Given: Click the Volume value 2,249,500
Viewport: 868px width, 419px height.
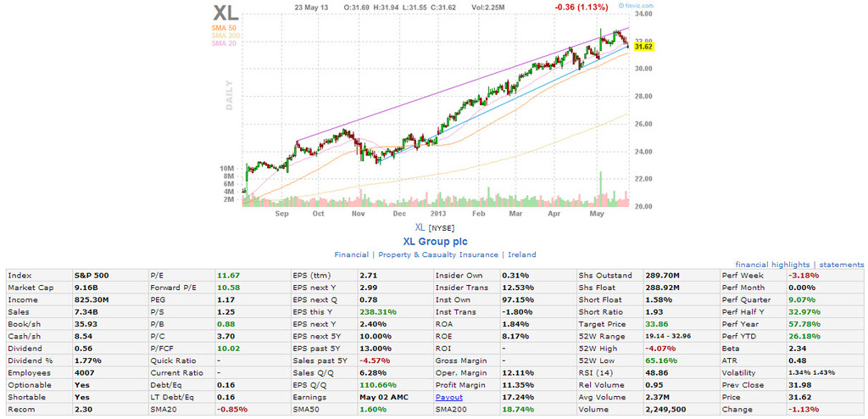Looking at the screenshot, I should coord(665,410).
